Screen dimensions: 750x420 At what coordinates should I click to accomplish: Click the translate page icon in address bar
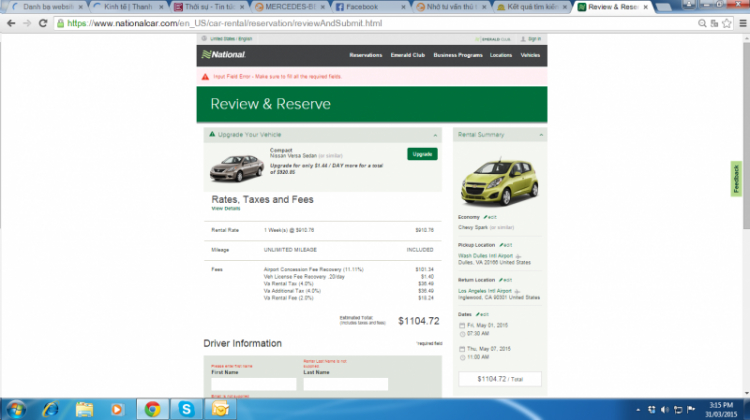click(x=714, y=23)
